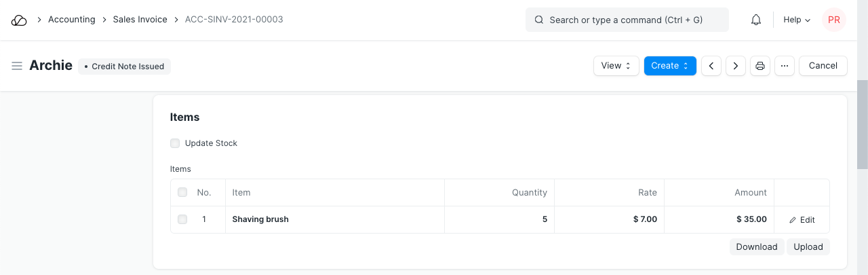The height and width of the screenshot is (275, 868).
Task: Tick the Shaving brush row checkbox
Action: point(182,219)
